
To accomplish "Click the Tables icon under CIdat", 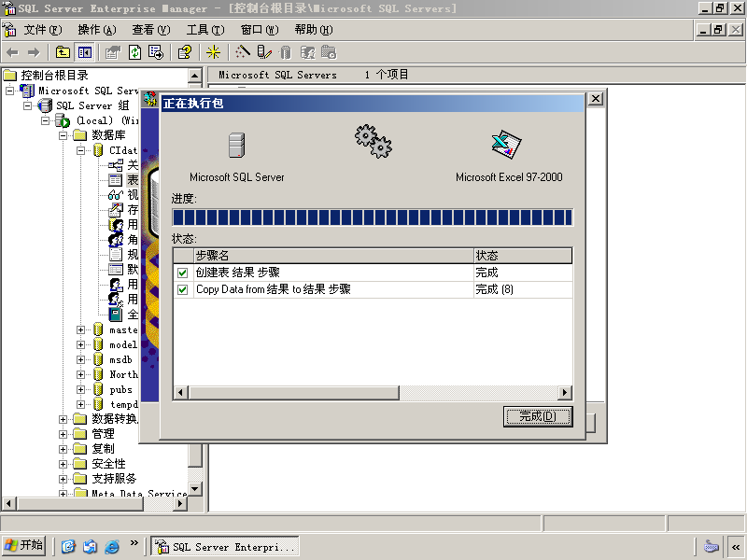I will (x=115, y=180).
